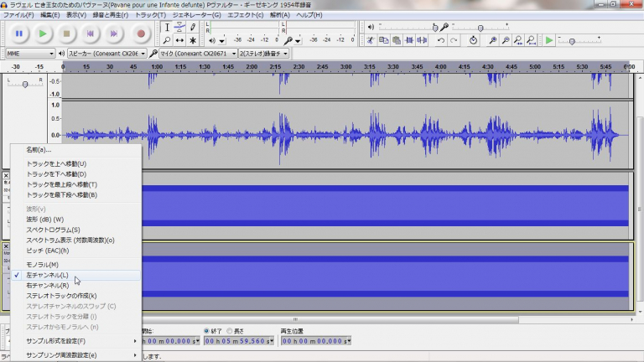Screen dimensions: 644x362
Task: Skip to start of track
Action: [91, 34]
